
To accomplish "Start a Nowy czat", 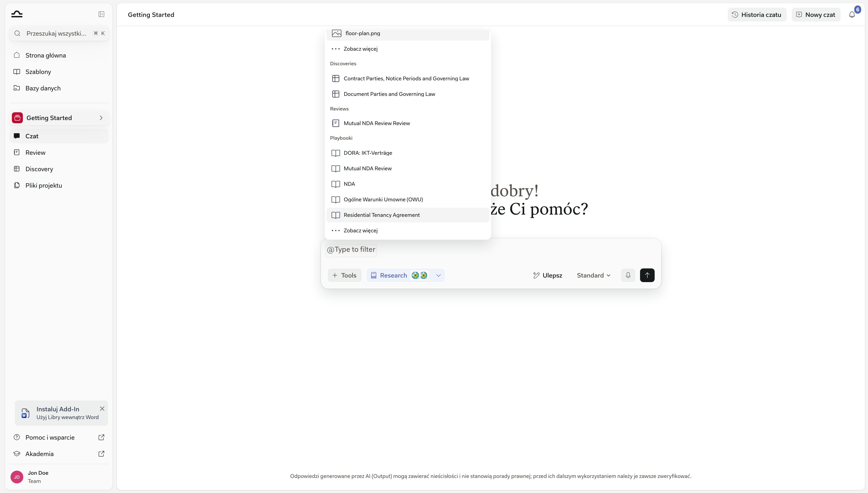I will click(816, 15).
